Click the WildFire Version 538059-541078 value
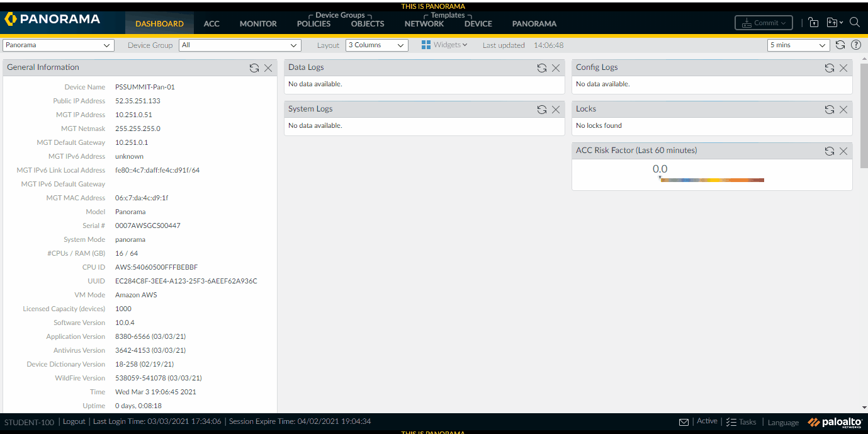Screen dimensions: 868x434 [x=158, y=378]
